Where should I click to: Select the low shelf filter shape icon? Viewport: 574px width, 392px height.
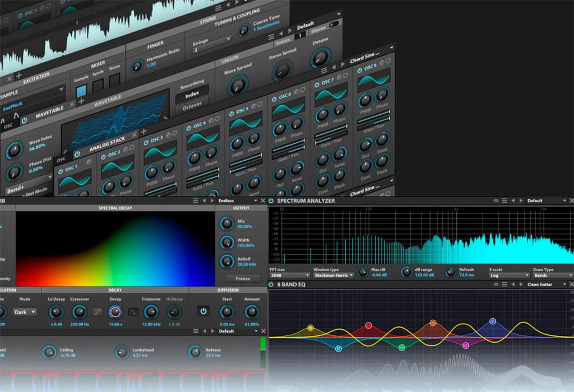tap(98, 312)
